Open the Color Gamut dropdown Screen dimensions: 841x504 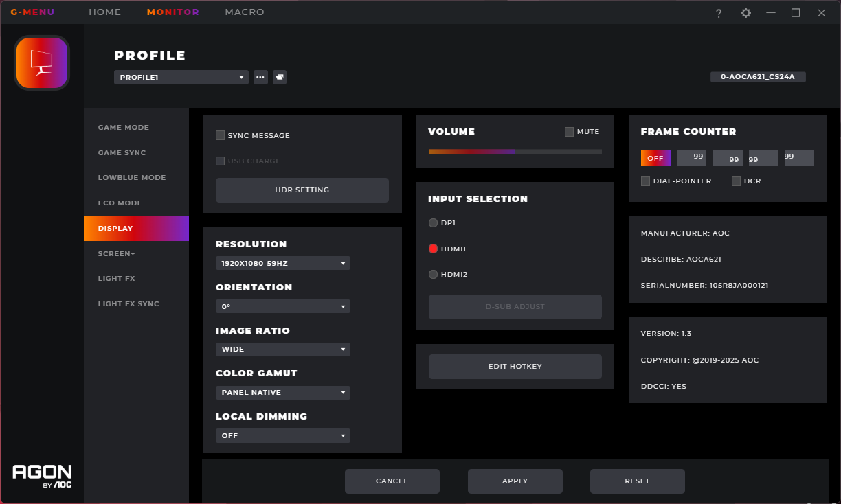283,393
